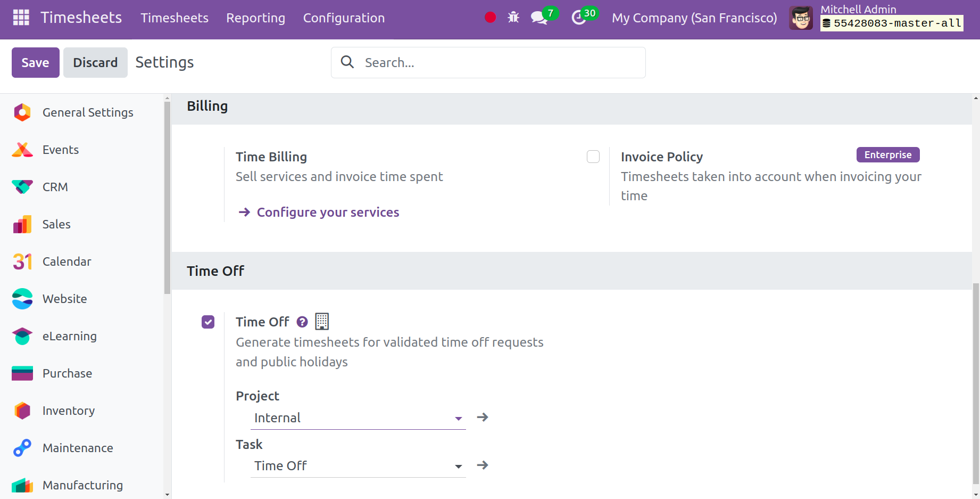Click the search magnifier icon
The height and width of the screenshot is (499, 980).
coord(347,62)
